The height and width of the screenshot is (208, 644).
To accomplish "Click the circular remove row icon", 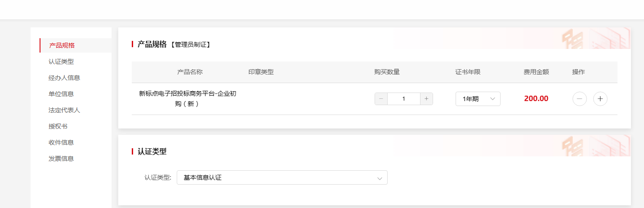I will [x=579, y=99].
